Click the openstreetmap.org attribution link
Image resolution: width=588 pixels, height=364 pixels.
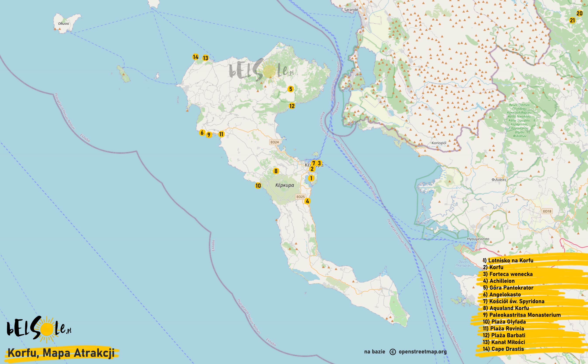pos(423,352)
